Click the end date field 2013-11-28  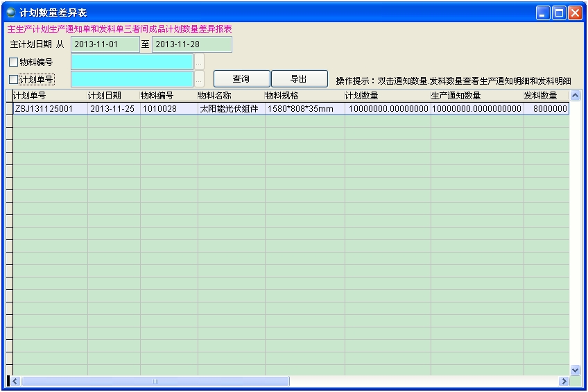pos(191,44)
